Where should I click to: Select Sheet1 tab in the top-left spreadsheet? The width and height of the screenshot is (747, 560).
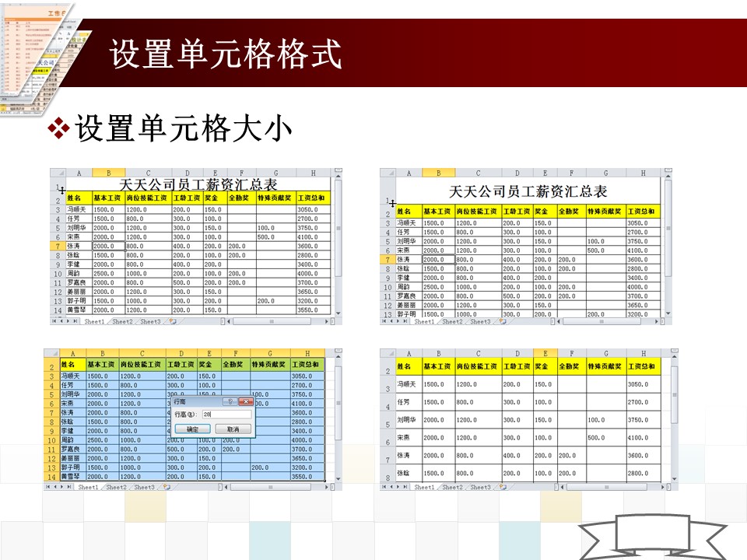(x=94, y=321)
